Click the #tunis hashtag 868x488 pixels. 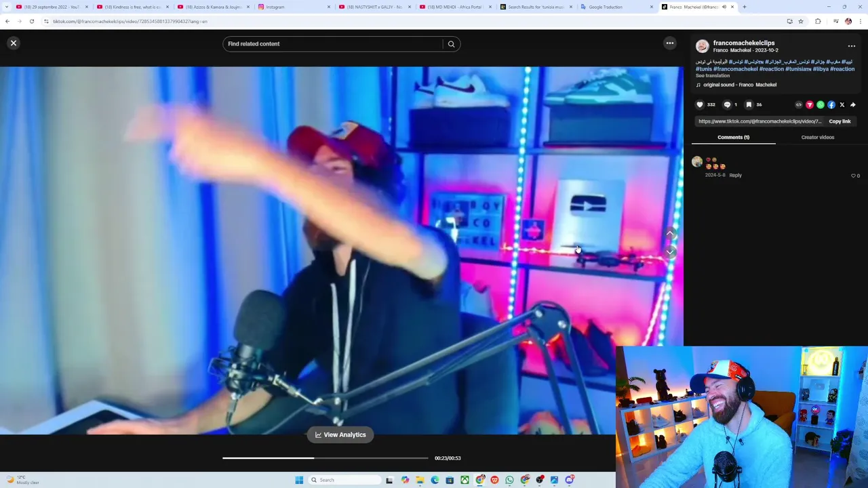[x=704, y=69]
